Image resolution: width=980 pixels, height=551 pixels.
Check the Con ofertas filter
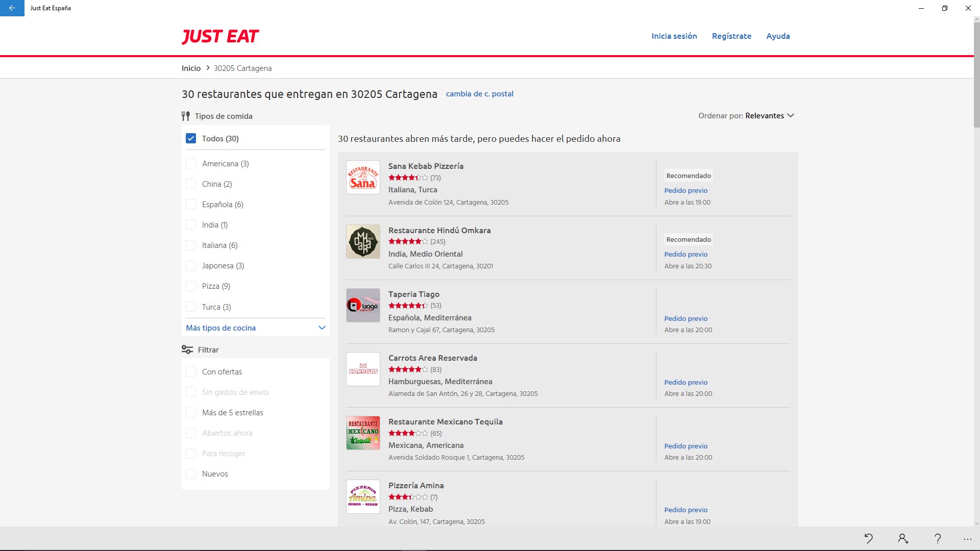pyautogui.click(x=191, y=371)
